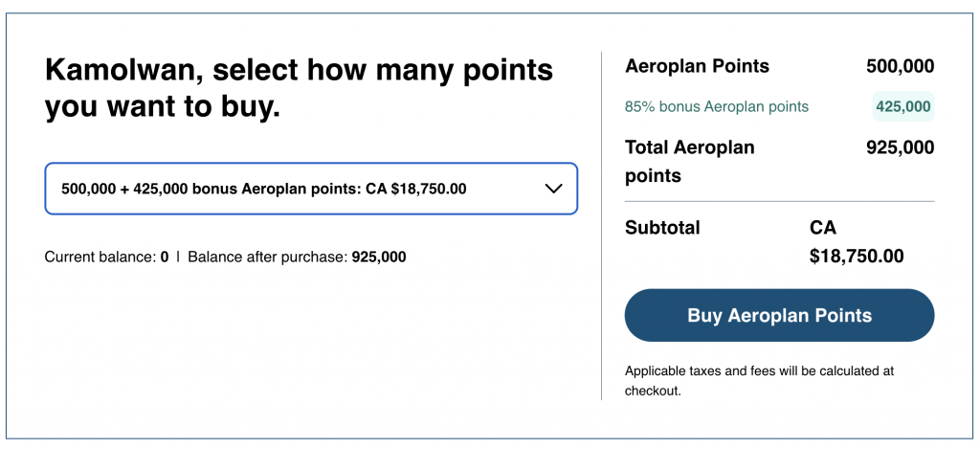Select the 85% bonus Aeroplan points text

pos(717,106)
